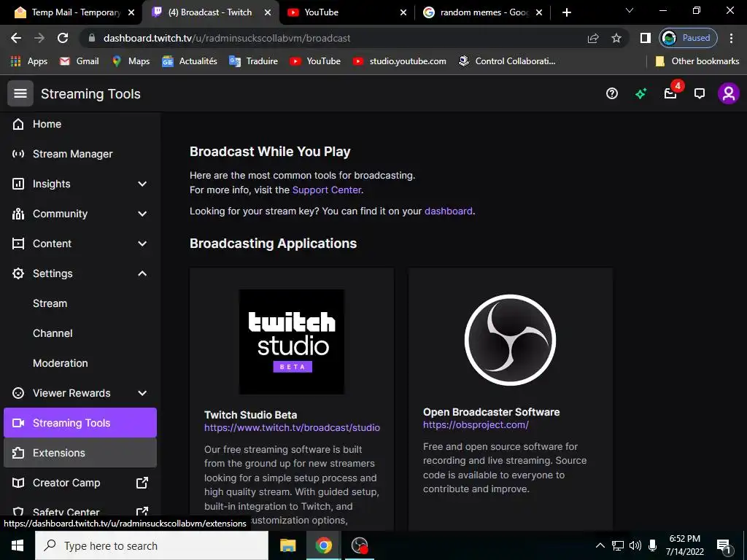The height and width of the screenshot is (560, 747).
Task: Expand the Insights section chevron
Action: 142,184
